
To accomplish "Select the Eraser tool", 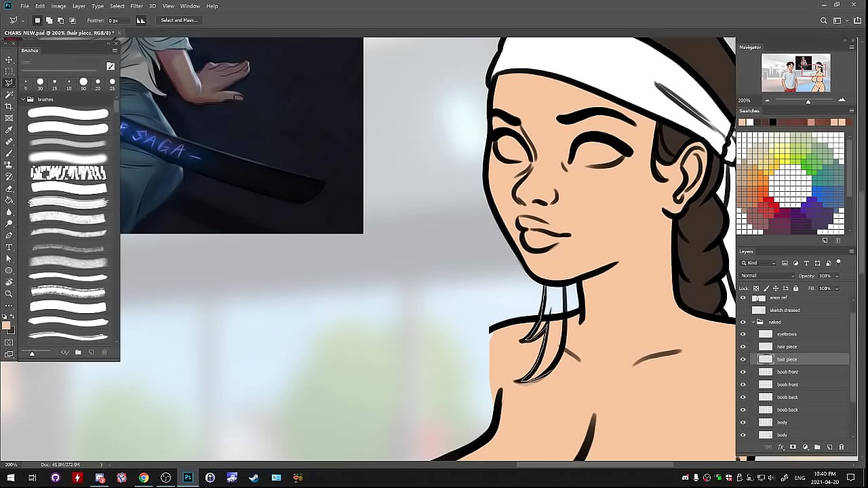I will click(x=9, y=188).
